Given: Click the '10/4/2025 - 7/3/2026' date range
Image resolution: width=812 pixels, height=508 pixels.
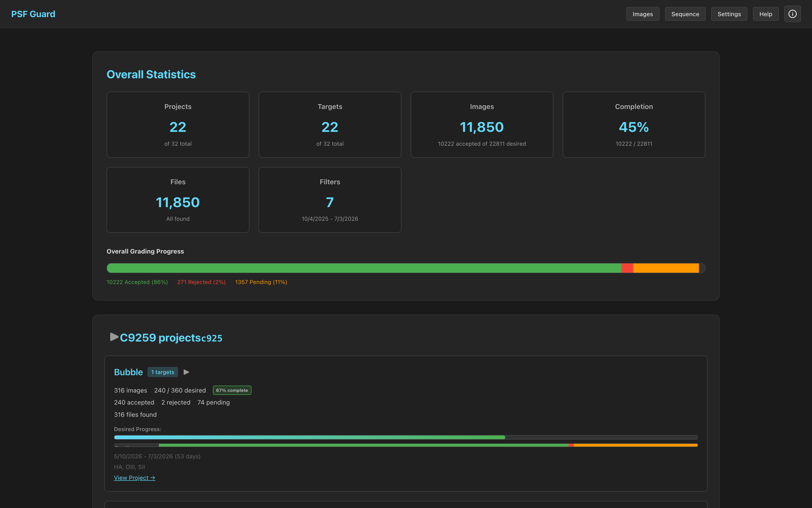Looking at the screenshot, I should coord(330,219).
